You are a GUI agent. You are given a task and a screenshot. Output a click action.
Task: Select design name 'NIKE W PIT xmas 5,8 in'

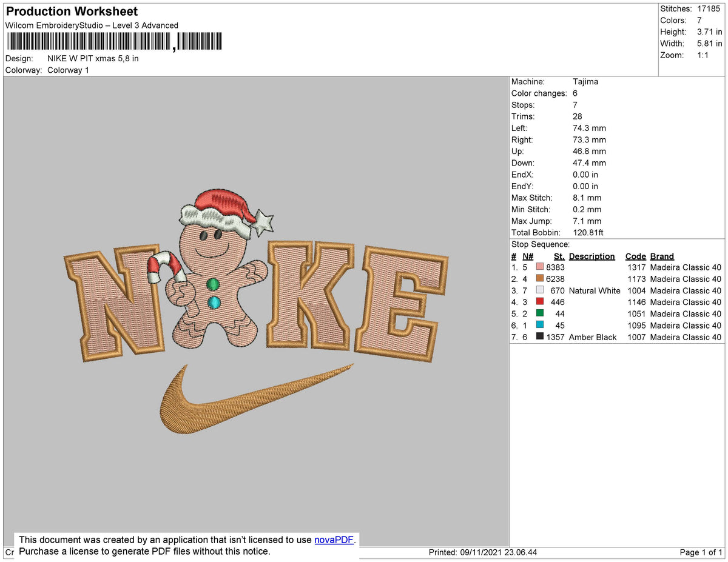click(93, 59)
